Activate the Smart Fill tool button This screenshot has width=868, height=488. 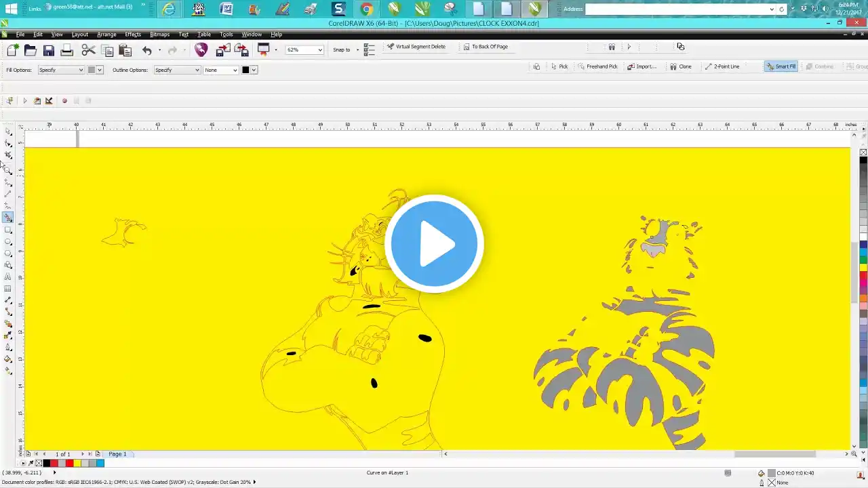781,66
